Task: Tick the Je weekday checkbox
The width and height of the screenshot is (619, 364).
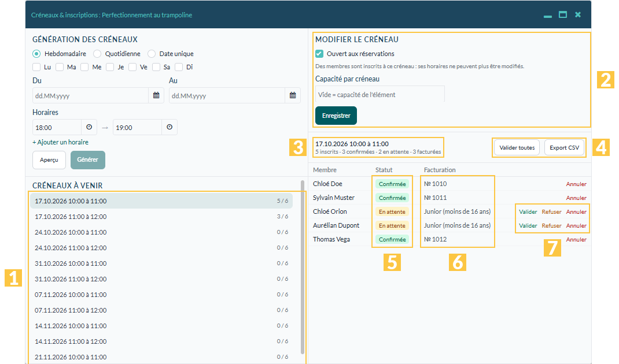Action: [x=110, y=67]
